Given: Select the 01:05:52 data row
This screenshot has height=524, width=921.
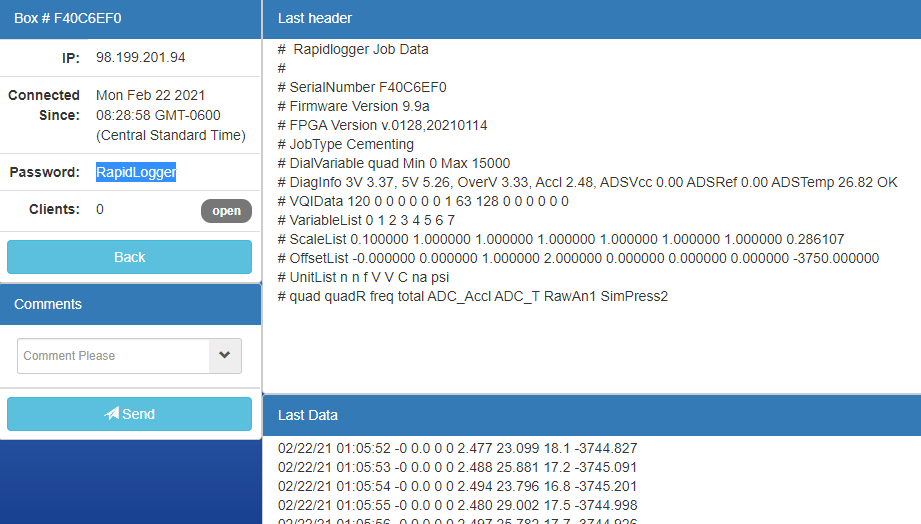Looking at the screenshot, I should (x=458, y=448).
